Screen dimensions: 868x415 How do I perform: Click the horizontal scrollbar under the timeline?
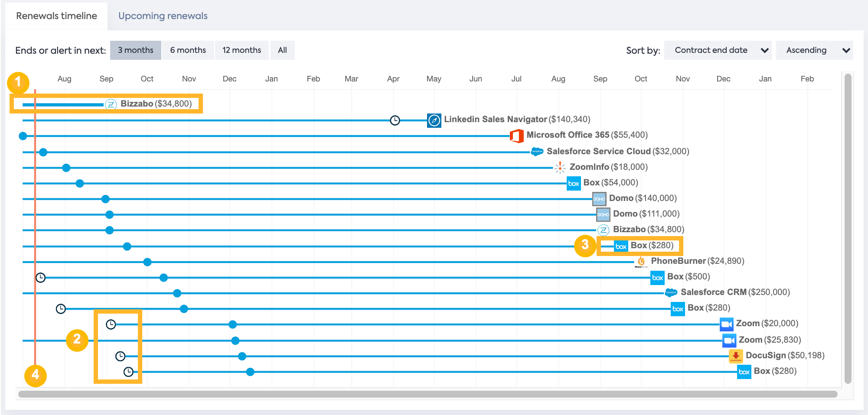pyautogui.click(x=427, y=394)
